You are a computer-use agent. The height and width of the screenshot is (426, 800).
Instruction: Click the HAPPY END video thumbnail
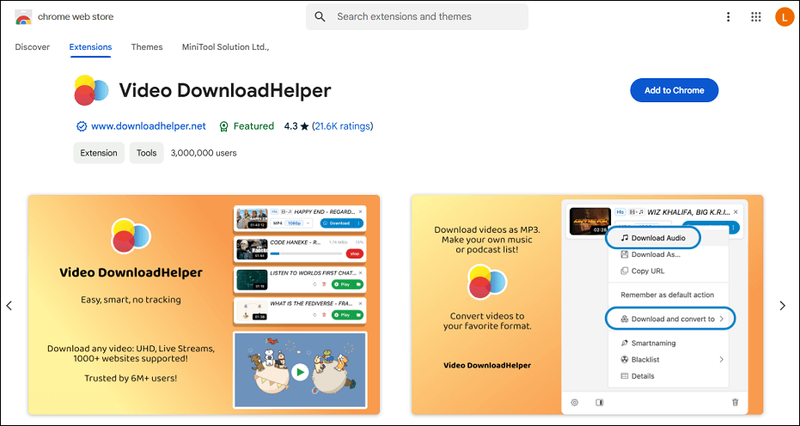pyautogui.click(x=252, y=218)
